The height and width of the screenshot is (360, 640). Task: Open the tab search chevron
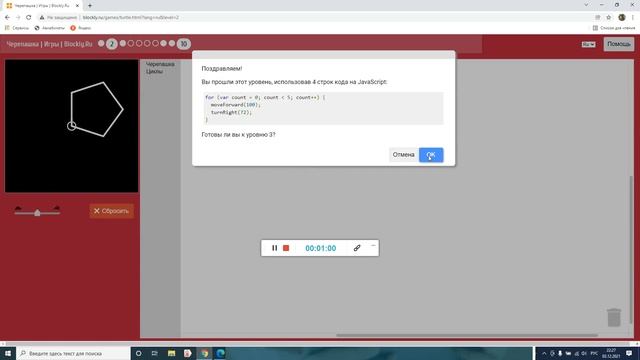(586, 5)
